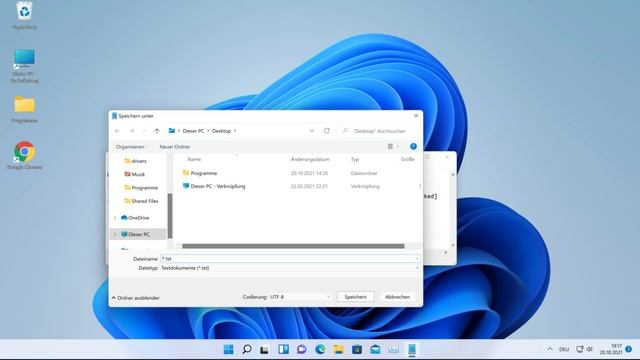
Task: Select Programme folder on the desktop
Action: click(24, 109)
